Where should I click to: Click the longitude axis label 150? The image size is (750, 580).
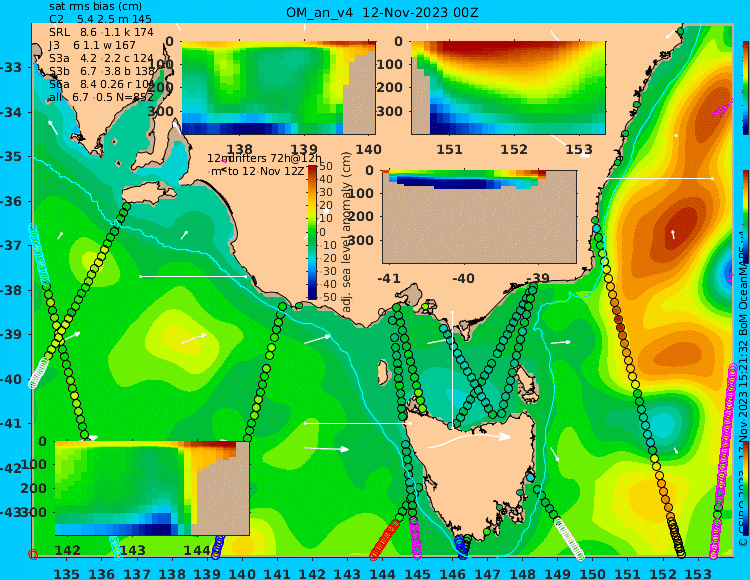(x=592, y=573)
